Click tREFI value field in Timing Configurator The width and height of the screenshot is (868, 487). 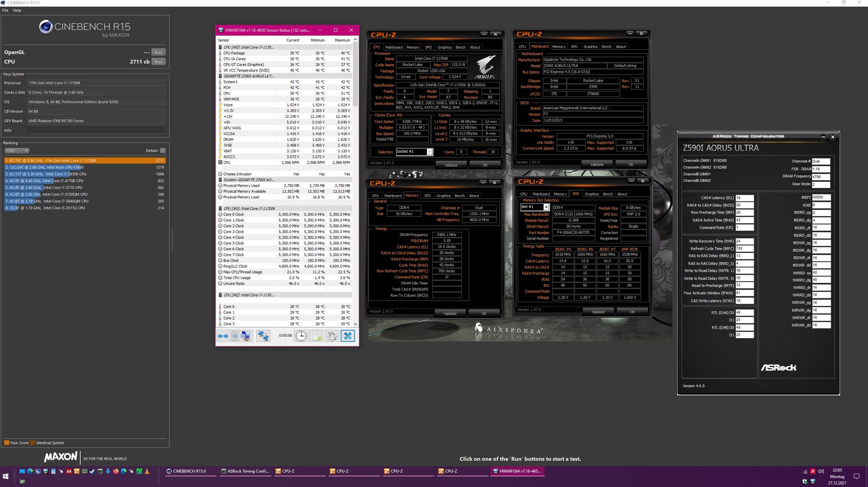tap(821, 197)
